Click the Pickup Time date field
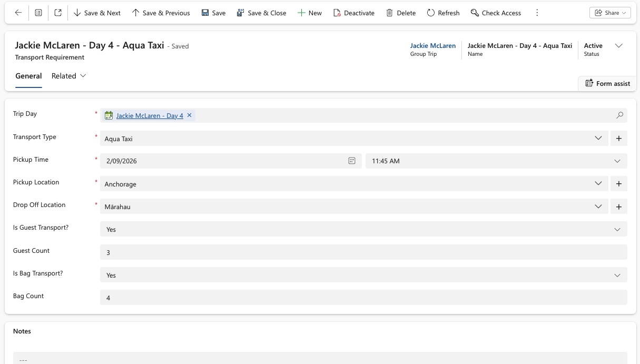This screenshot has width=640, height=364. [231, 161]
